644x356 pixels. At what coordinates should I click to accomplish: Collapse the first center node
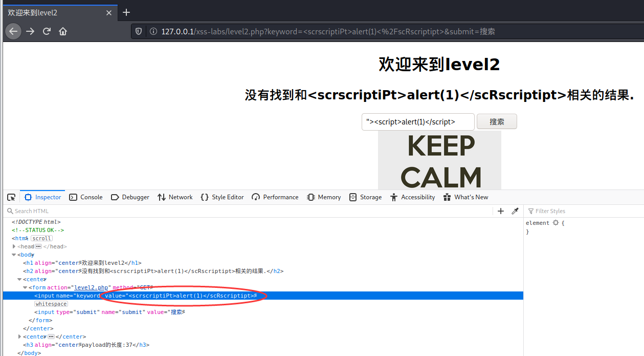click(x=20, y=279)
